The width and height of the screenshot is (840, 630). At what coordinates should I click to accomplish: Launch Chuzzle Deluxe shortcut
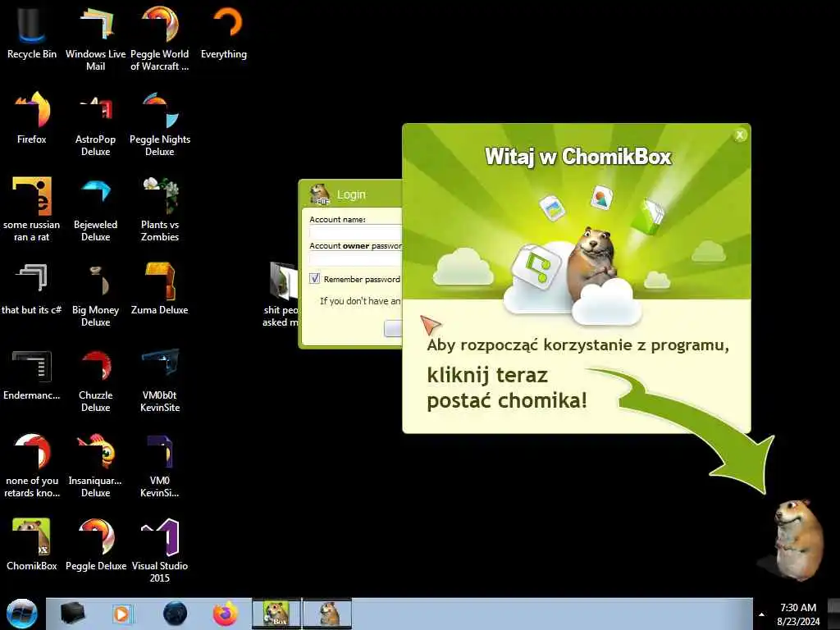coord(95,380)
